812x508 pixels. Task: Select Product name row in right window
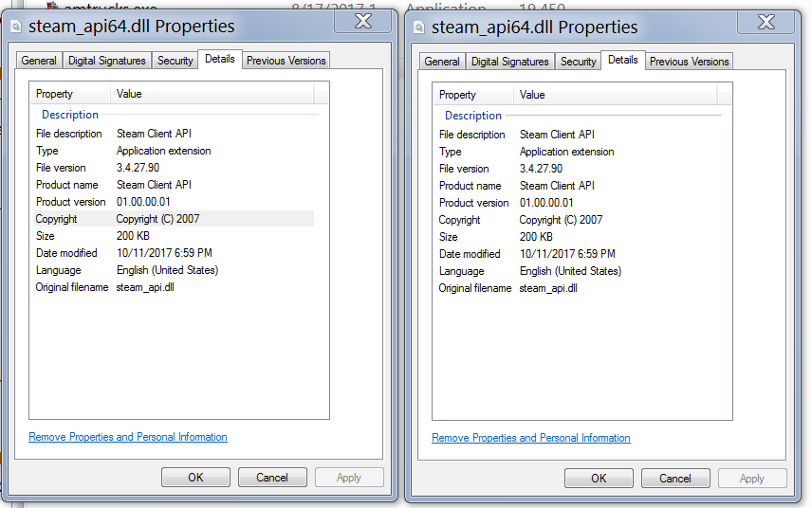click(577, 186)
